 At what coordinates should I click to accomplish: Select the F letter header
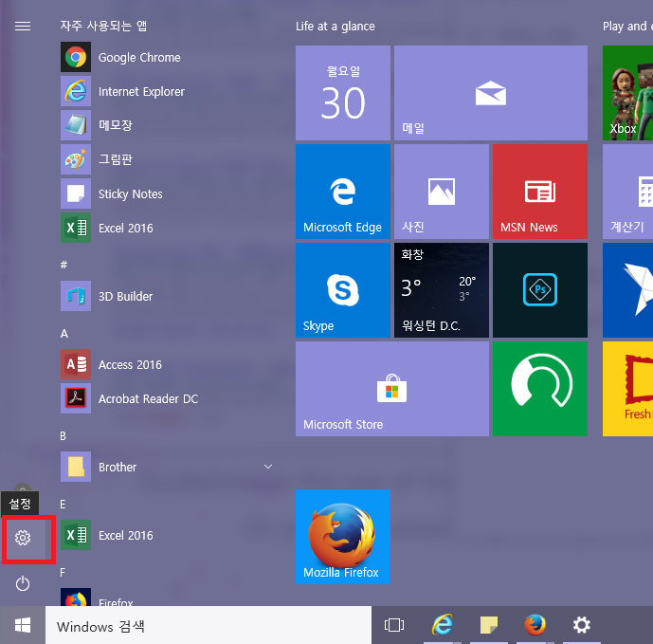[63, 573]
